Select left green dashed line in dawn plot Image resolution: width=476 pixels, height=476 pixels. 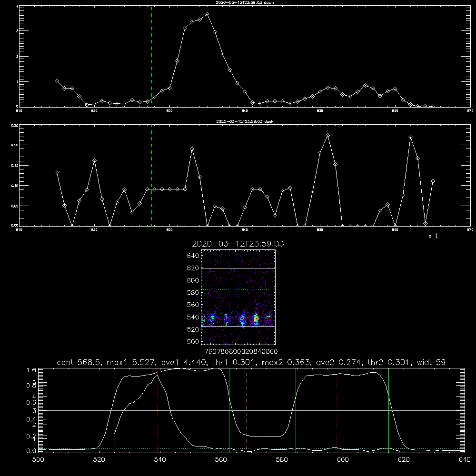pyautogui.click(x=151, y=56)
